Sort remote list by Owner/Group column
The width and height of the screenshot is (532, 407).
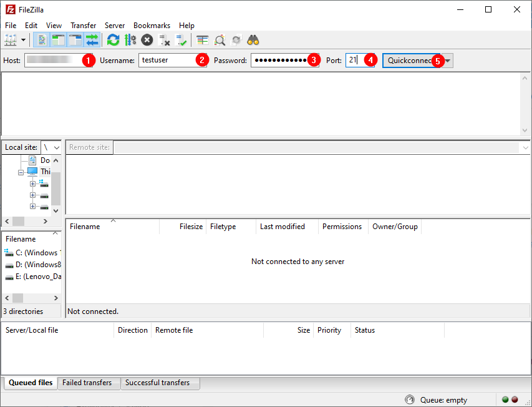[395, 227]
